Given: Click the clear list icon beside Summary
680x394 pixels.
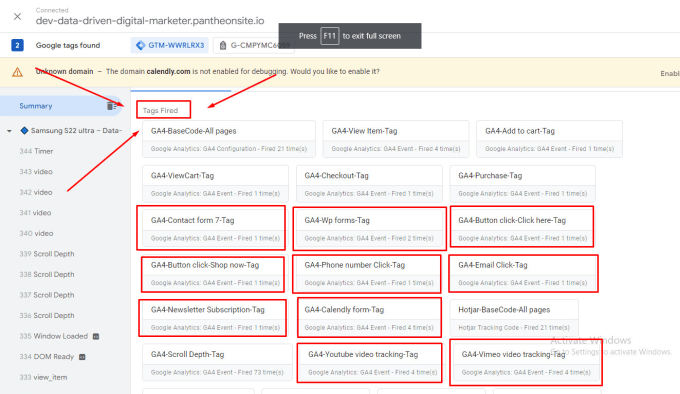Looking at the screenshot, I should (x=112, y=106).
